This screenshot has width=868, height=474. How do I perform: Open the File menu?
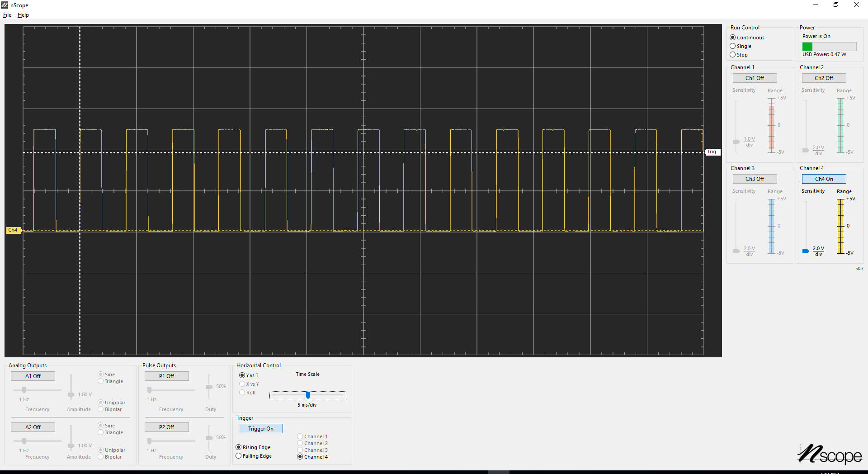[x=7, y=15]
